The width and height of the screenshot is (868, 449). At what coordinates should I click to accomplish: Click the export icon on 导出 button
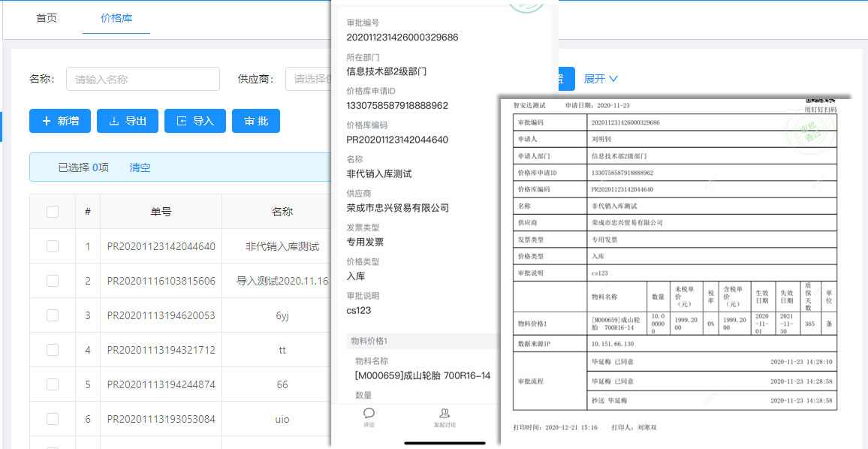(114, 121)
